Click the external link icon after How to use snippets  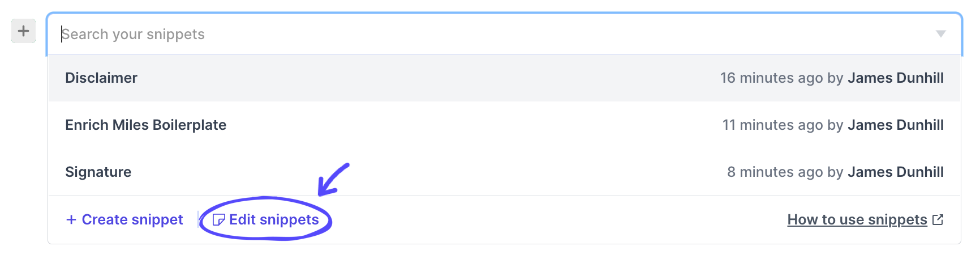coord(938,219)
